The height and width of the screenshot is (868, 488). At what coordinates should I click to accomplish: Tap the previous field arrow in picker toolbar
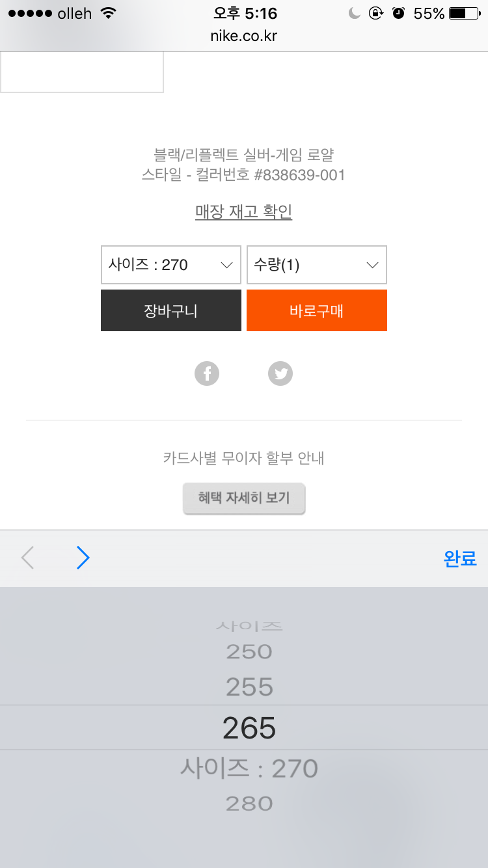tap(27, 558)
